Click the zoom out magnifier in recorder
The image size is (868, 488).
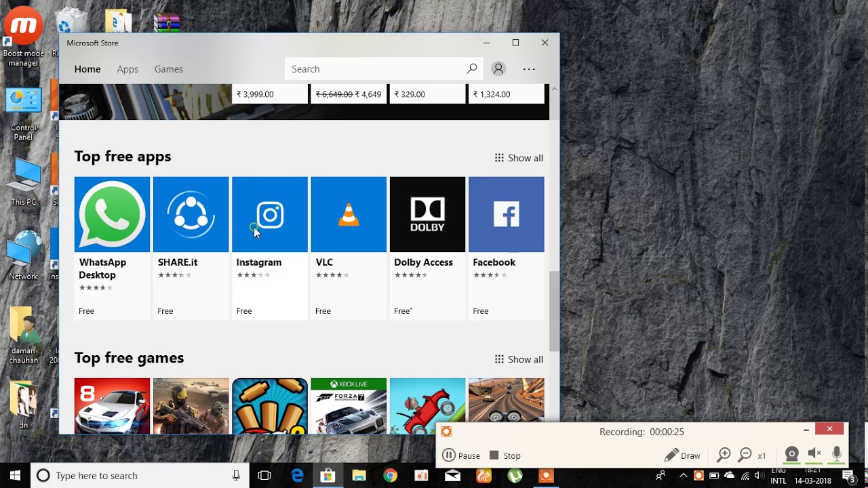click(x=745, y=455)
